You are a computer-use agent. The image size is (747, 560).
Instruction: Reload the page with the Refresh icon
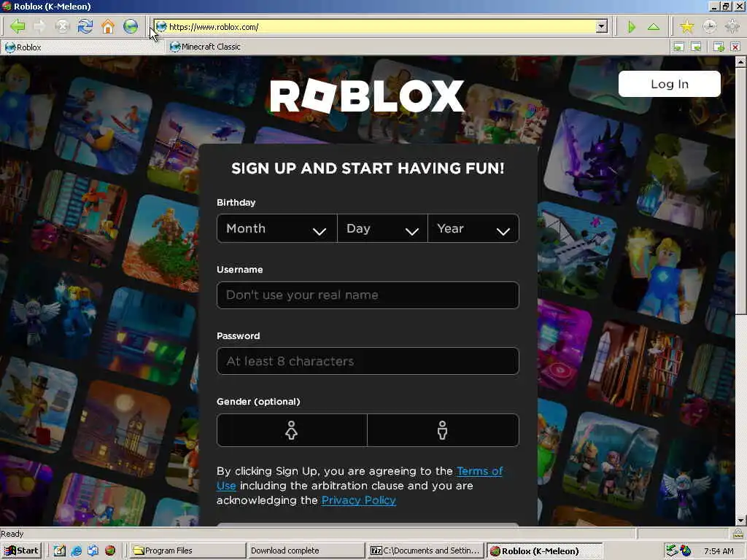coord(85,26)
